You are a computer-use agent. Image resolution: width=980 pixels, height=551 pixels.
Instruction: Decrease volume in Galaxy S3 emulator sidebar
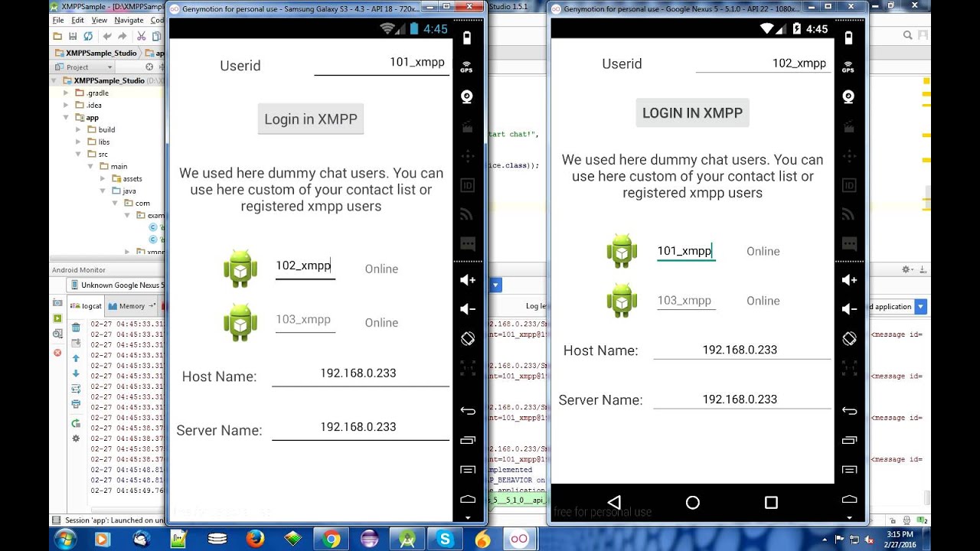467,309
